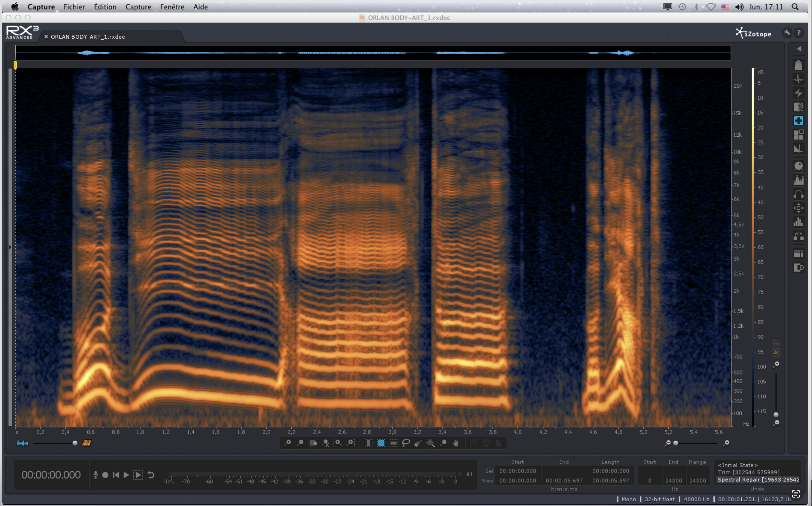The width and height of the screenshot is (812, 506).
Task: Open the Spectral Repair module
Action: [x=798, y=120]
